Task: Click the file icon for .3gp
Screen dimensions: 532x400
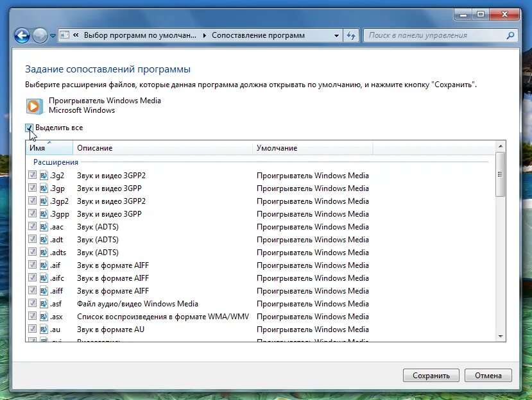Action: (x=44, y=188)
